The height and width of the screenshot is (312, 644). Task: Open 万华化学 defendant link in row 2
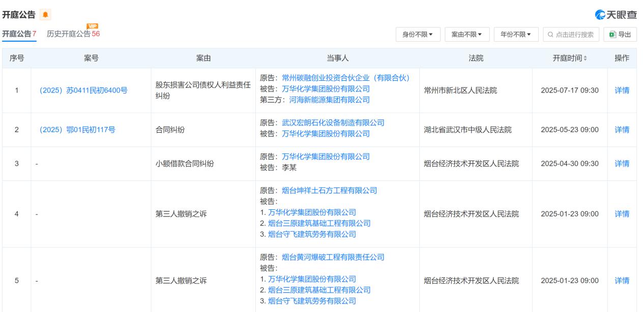(326, 134)
